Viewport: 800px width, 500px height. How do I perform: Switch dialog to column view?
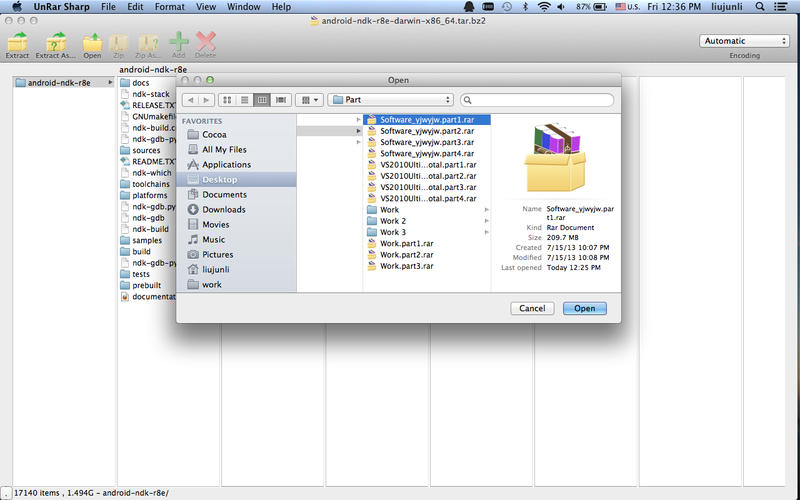[x=262, y=100]
